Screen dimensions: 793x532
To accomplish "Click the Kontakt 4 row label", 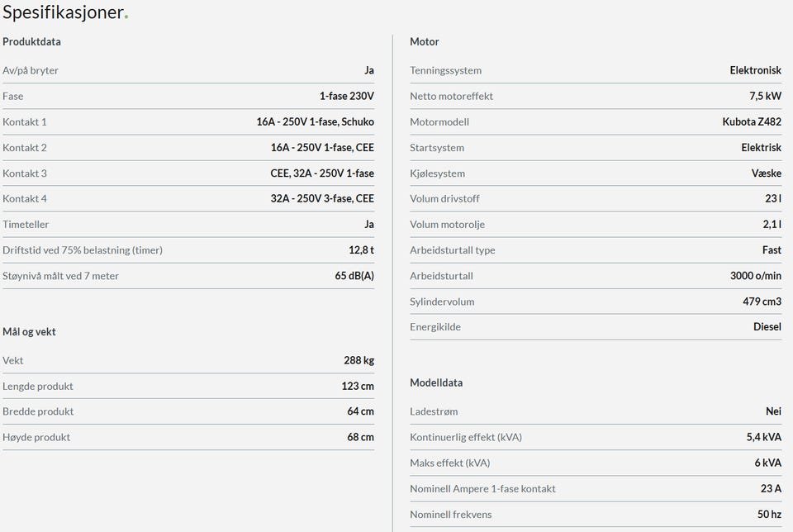I will (x=25, y=198).
